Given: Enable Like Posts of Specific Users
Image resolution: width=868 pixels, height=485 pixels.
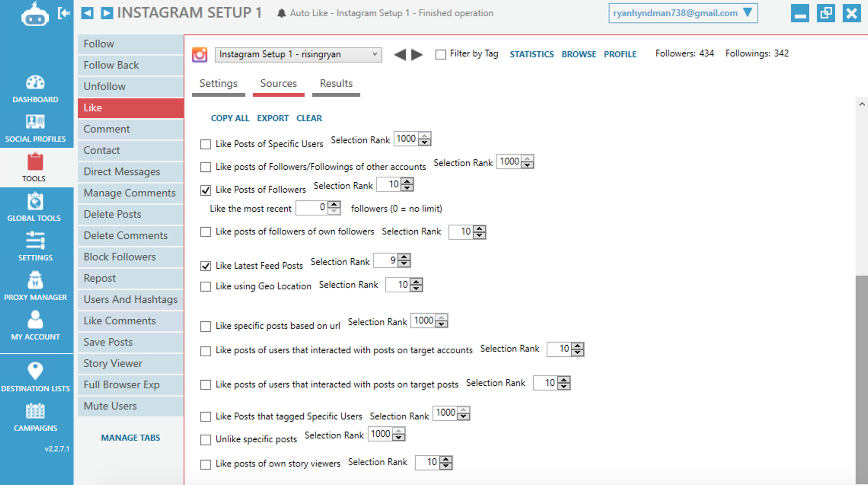Looking at the screenshot, I should [x=206, y=144].
